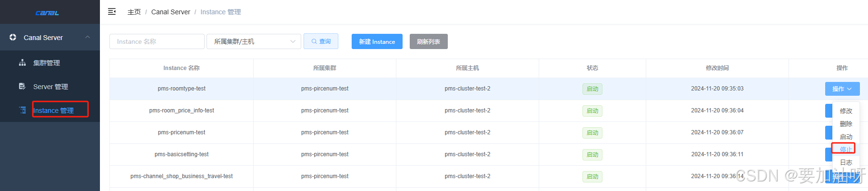Select the pms-pricenum-test instance name
Screen dimensions: 868x191
(182, 132)
